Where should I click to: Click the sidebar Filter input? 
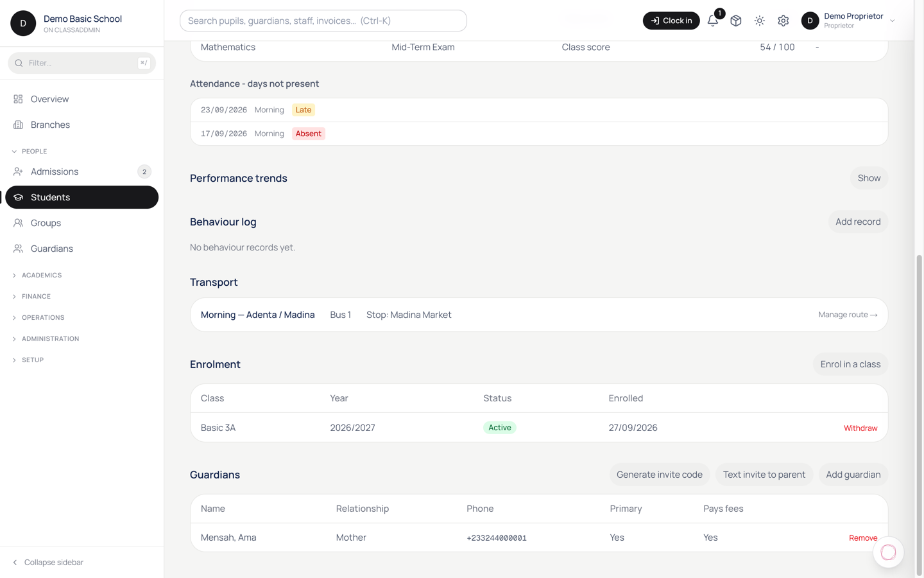[x=81, y=63]
